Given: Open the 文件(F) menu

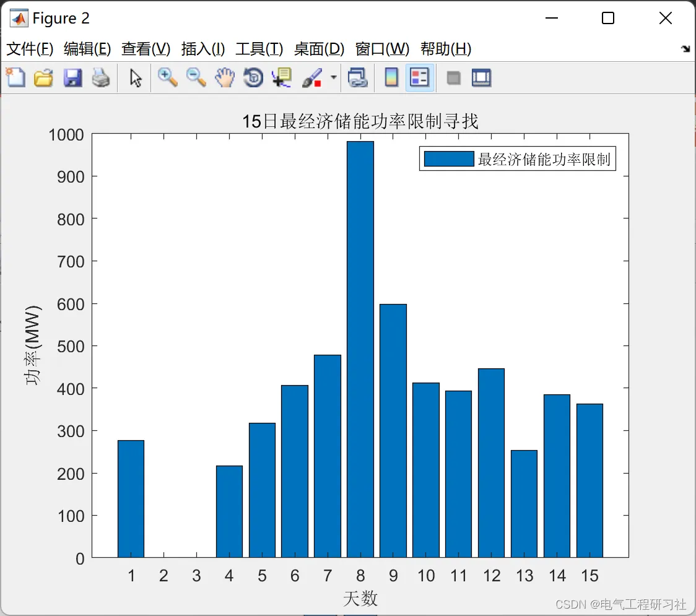Looking at the screenshot, I should tap(30, 48).
